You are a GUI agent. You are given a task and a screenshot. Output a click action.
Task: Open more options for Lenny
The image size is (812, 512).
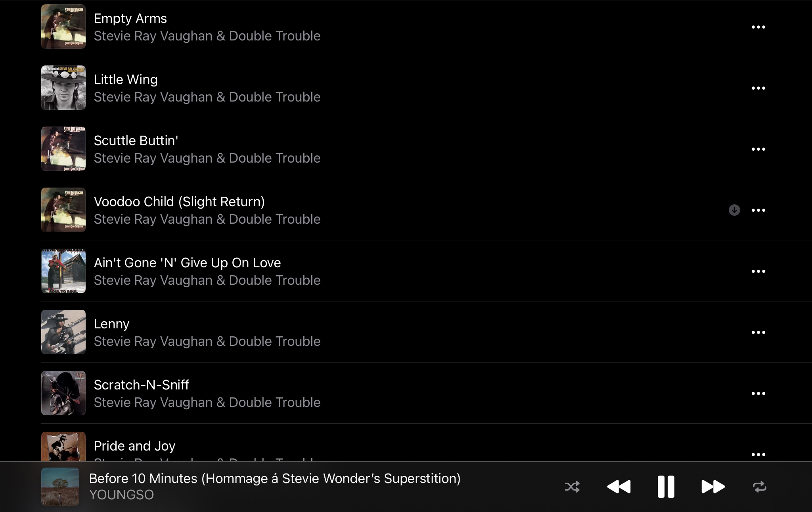pos(758,332)
